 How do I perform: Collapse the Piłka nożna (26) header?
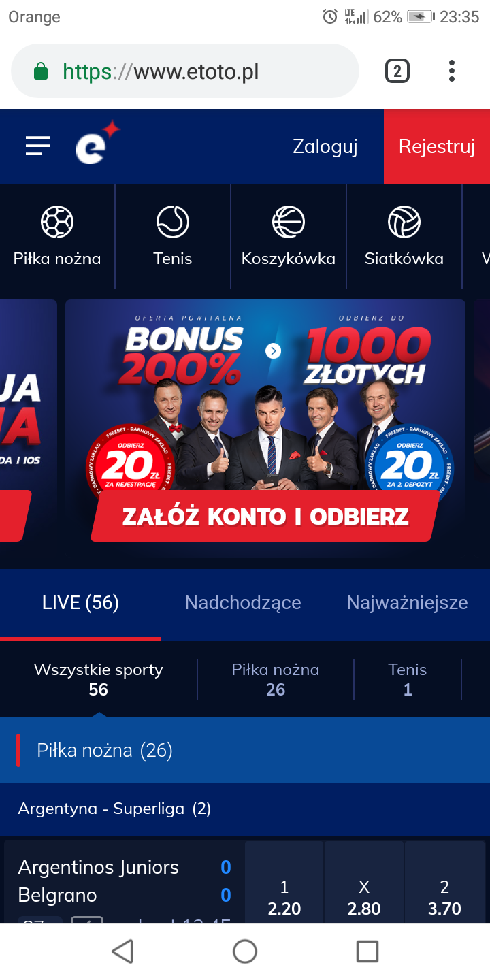(245, 751)
